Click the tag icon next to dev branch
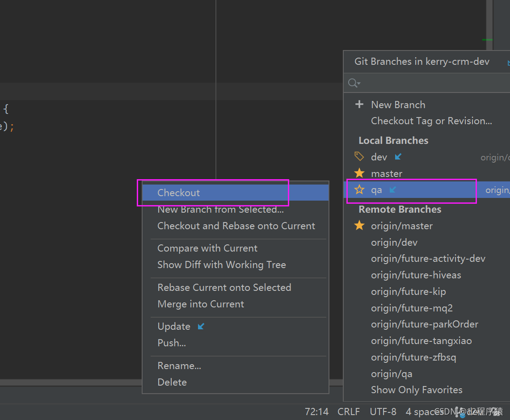 359,156
